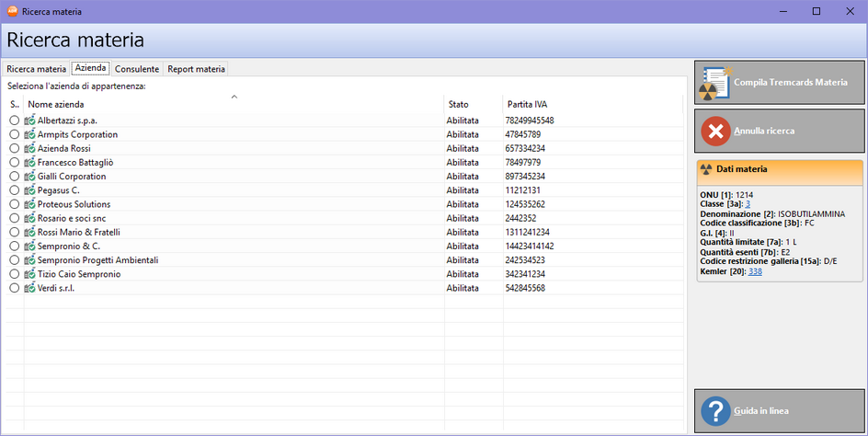Click the icon next to Proteus Solutions

coord(30,204)
